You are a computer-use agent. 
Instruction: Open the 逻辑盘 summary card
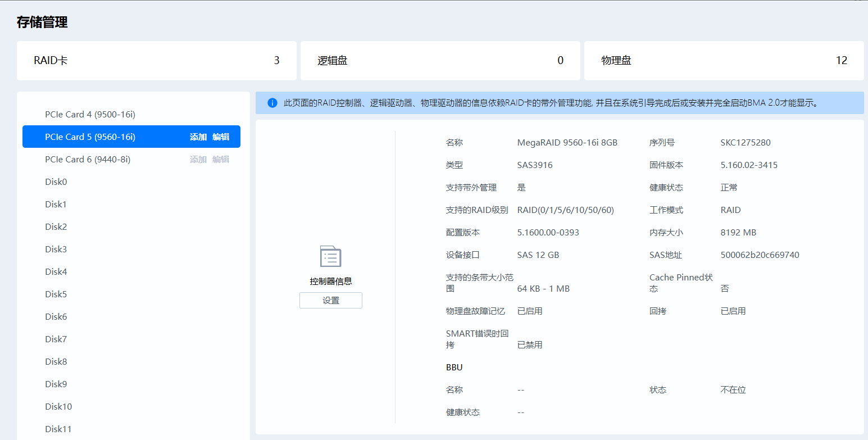click(x=440, y=61)
